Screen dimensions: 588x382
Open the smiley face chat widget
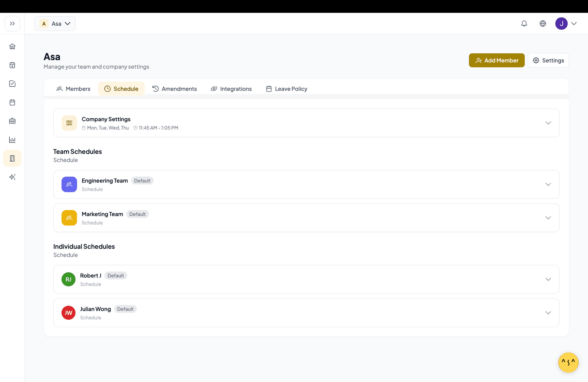tap(568, 362)
